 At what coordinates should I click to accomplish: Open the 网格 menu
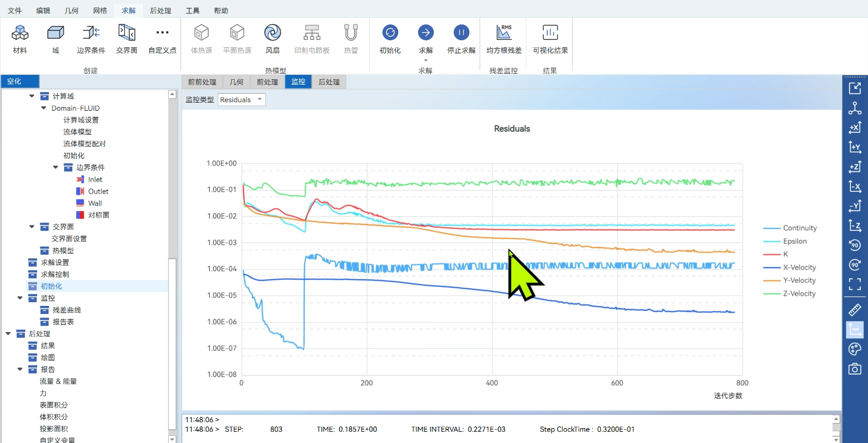[100, 10]
